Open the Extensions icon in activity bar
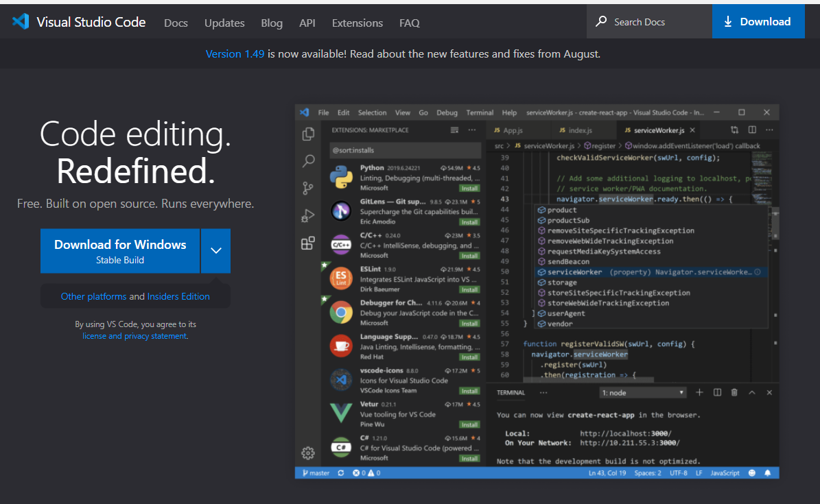The width and height of the screenshot is (820, 504). pos(308,243)
